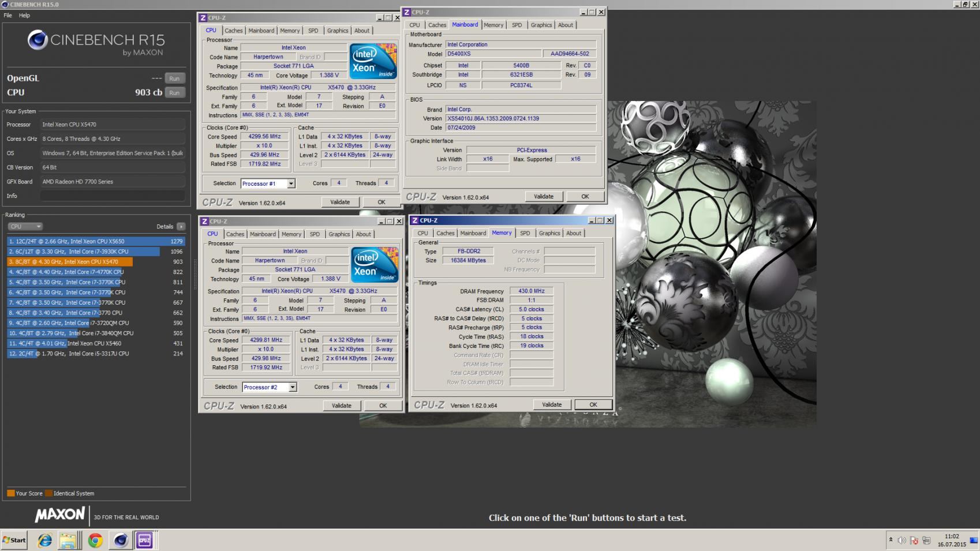Image resolution: width=980 pixels, height=551 pixels.
Task: Open the Help menu in Cinebench
Action: coord(24,16)
